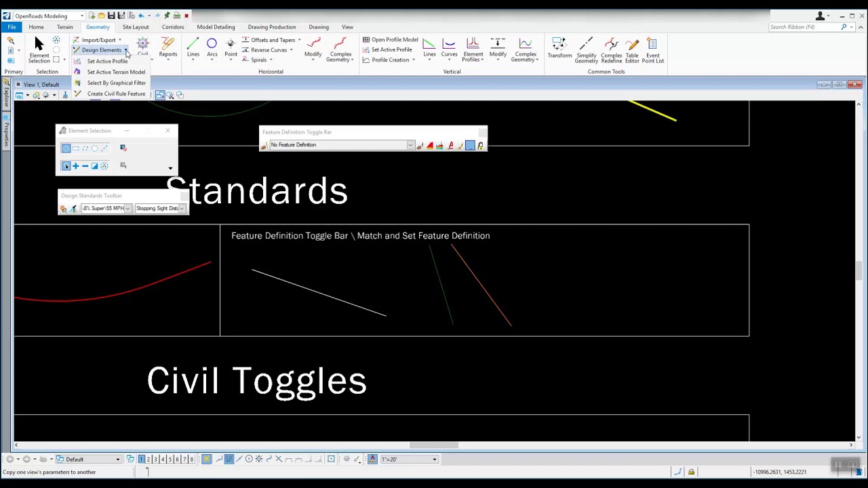Click the Undo arrow in quick access toolbar

point(141,16)
